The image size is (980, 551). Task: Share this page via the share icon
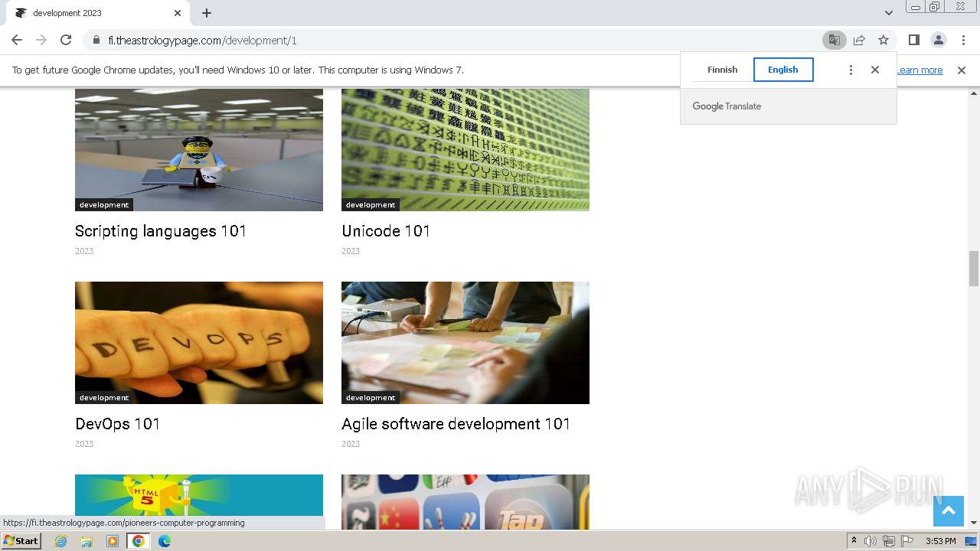coord(859,40)
